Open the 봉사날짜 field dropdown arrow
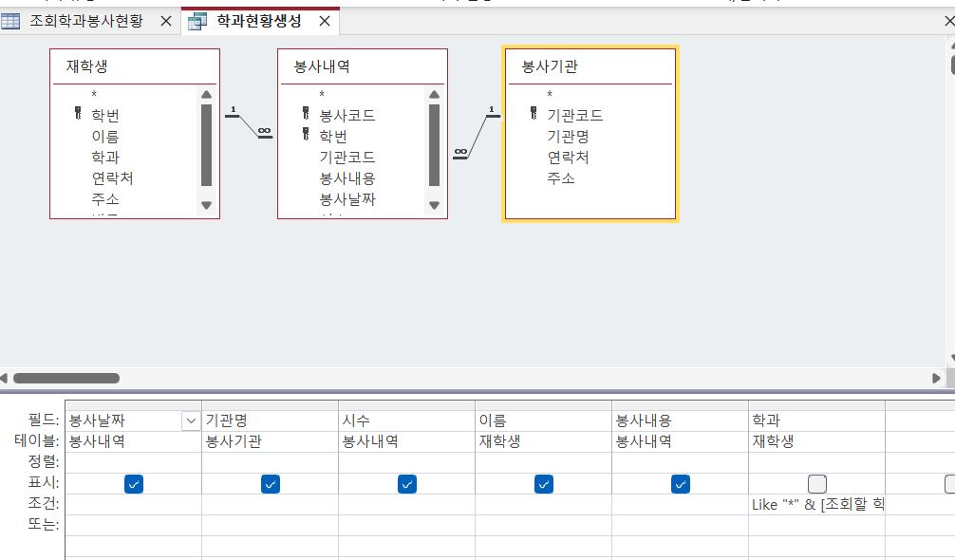This screenshot has width=955, height=560. 190,420
